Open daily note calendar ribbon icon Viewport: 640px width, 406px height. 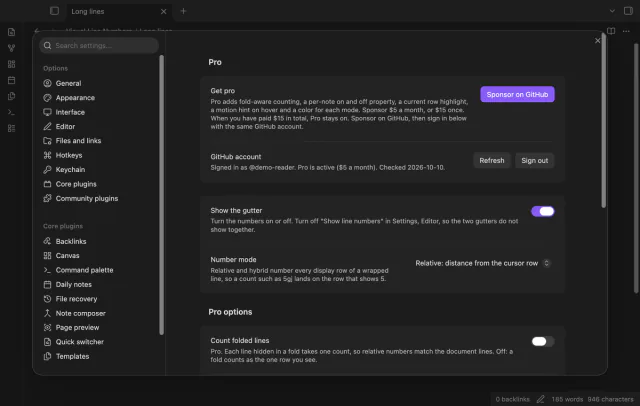[x=11, y=80]
